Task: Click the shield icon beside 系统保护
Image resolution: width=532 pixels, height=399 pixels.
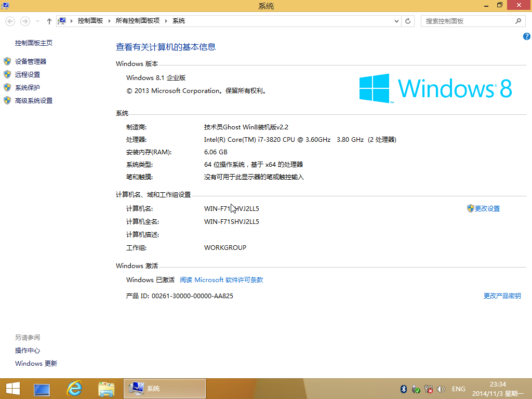Action: [x=7, y=87]
